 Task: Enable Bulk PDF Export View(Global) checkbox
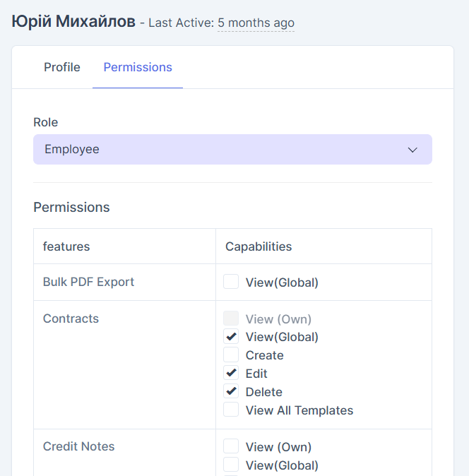point(231,282)
